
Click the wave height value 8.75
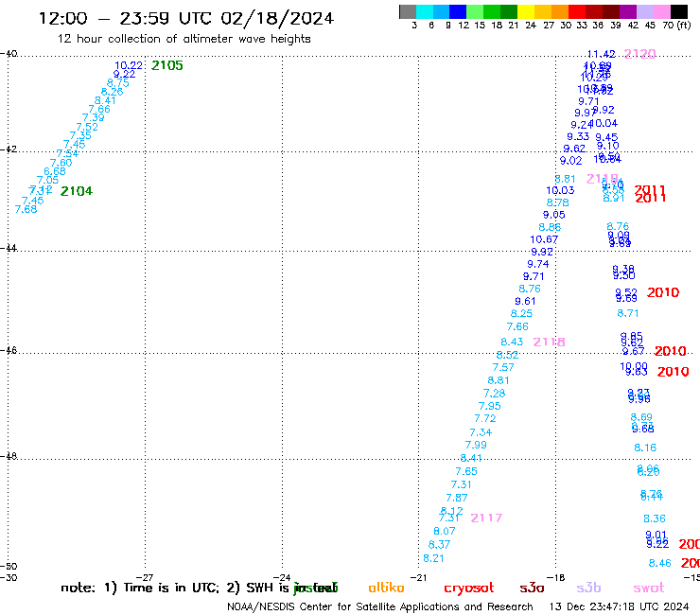[118, 83]
